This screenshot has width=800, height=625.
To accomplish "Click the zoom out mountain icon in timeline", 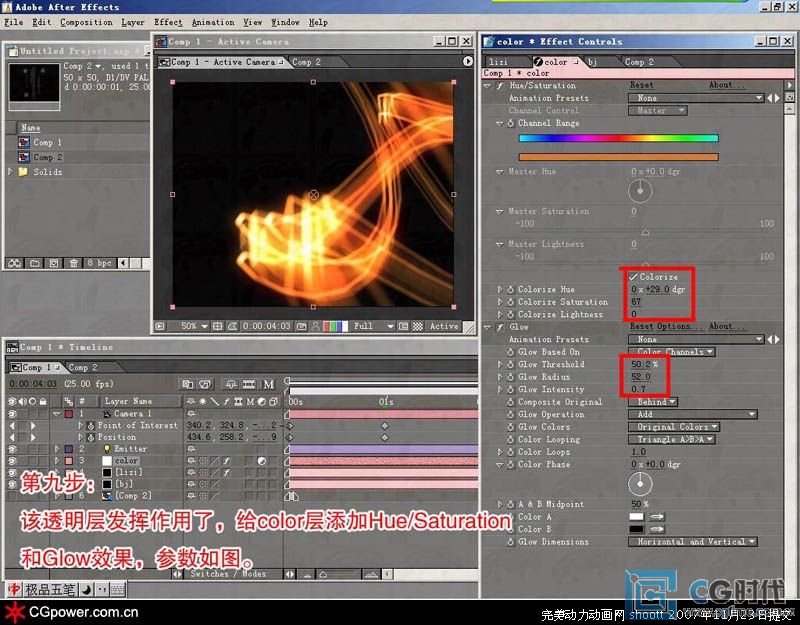I will click(307, 574).
